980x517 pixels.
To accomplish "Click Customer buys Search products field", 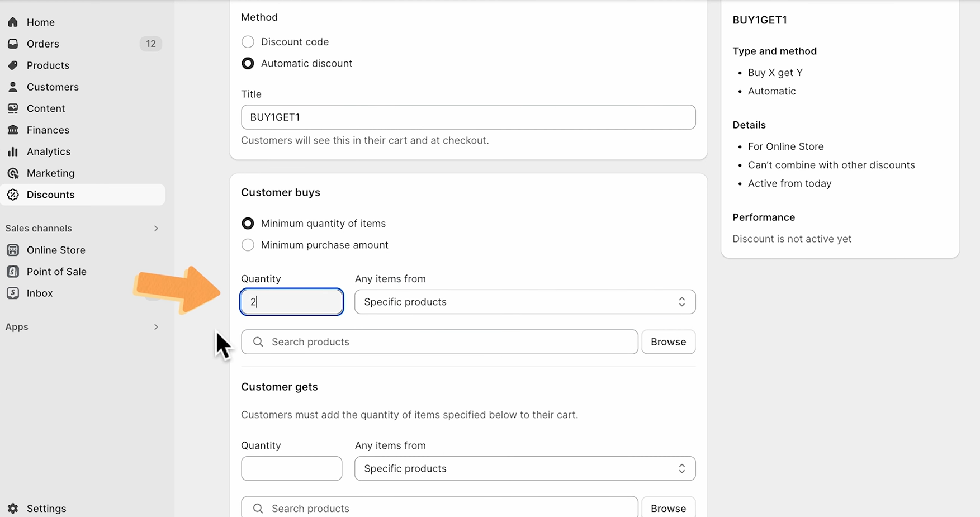I will click(439, 341).
